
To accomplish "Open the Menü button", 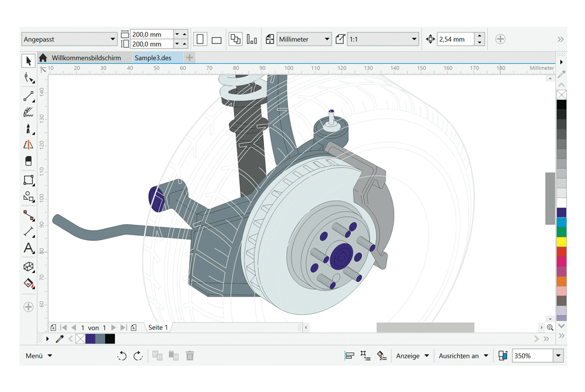I will coord(39,356).
